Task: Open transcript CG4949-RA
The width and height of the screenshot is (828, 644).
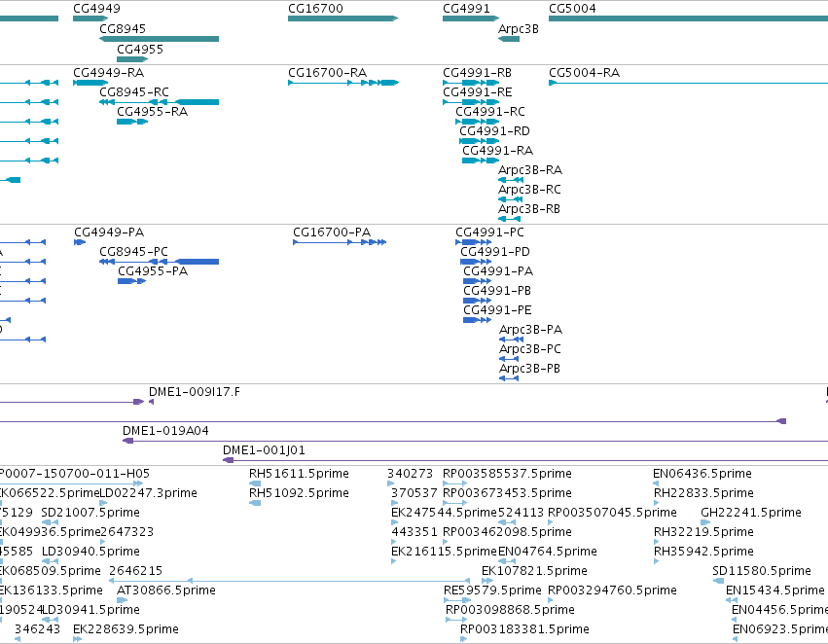Action: tap(108, 72)
